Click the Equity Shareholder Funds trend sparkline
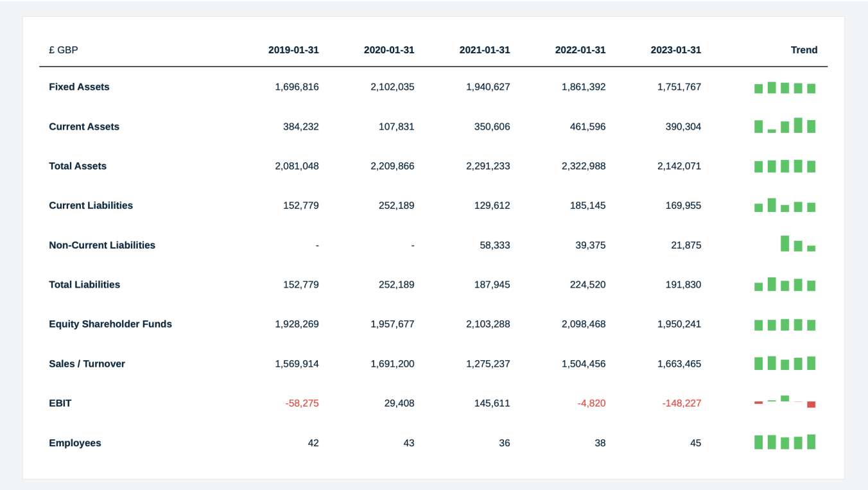The height and width of the screenshot is (490, 868). tap(785, 324)
